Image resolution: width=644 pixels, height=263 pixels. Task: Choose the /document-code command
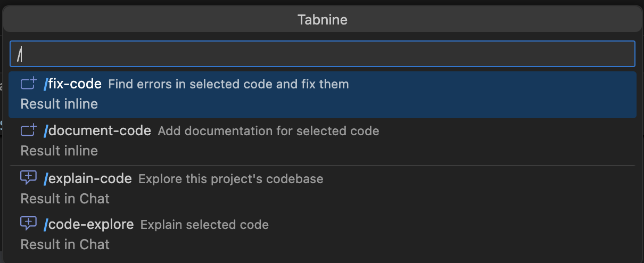click(x=100, y=130)
